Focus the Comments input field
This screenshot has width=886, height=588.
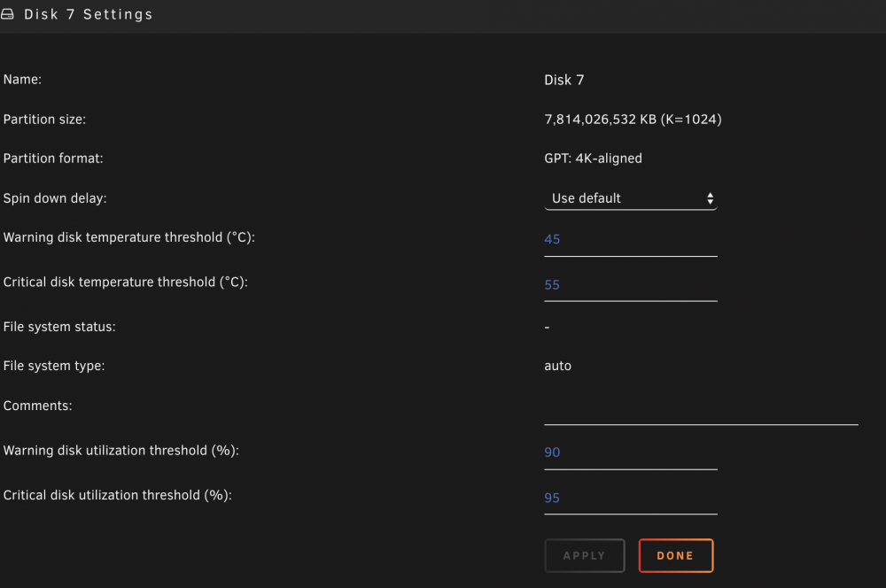701,410
